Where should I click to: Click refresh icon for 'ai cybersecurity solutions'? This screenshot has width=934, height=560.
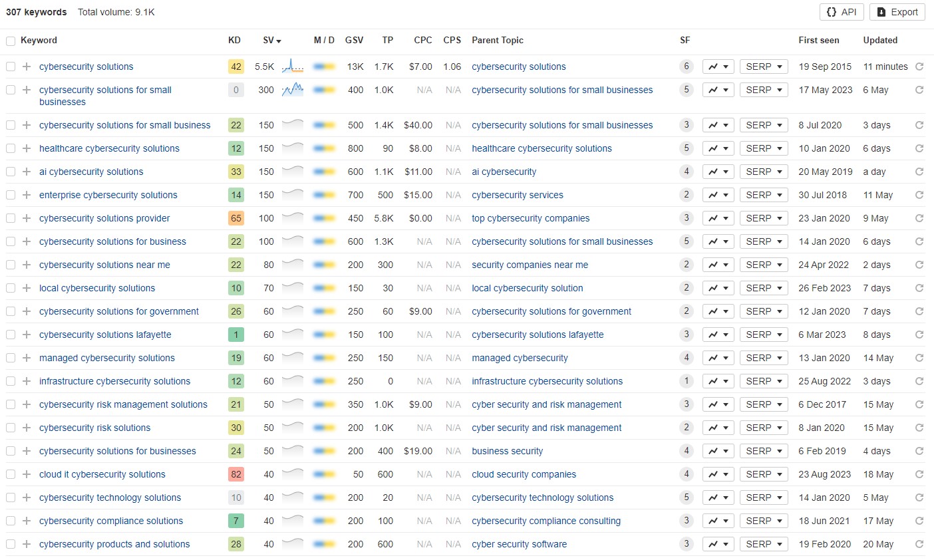click(919, 172)
